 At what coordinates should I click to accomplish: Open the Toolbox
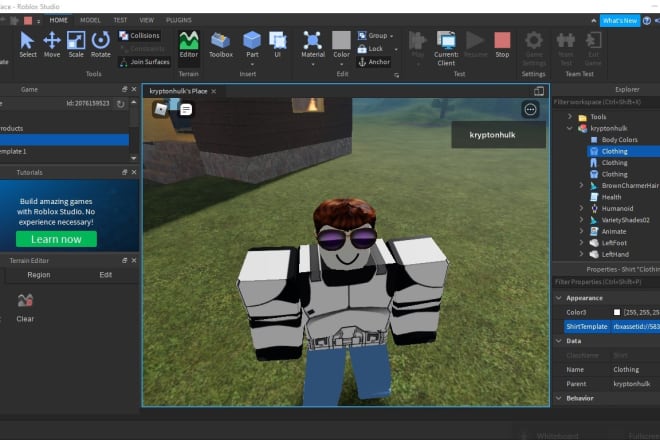coord(221,44)
